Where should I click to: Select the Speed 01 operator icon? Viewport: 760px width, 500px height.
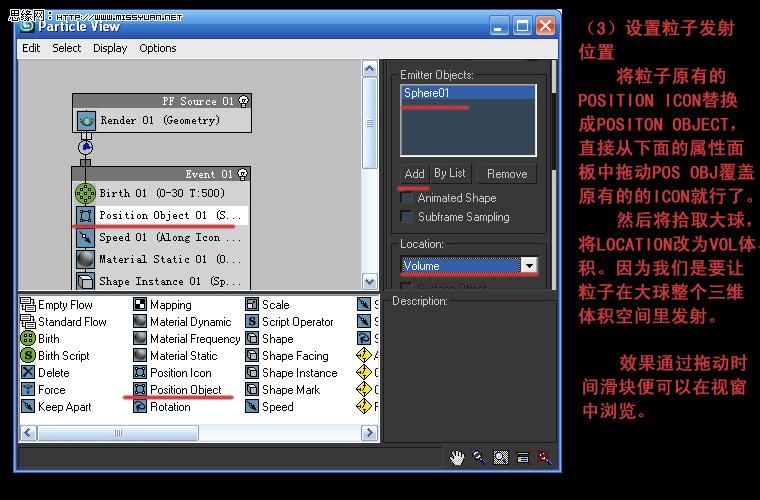[x=85, y=237]
